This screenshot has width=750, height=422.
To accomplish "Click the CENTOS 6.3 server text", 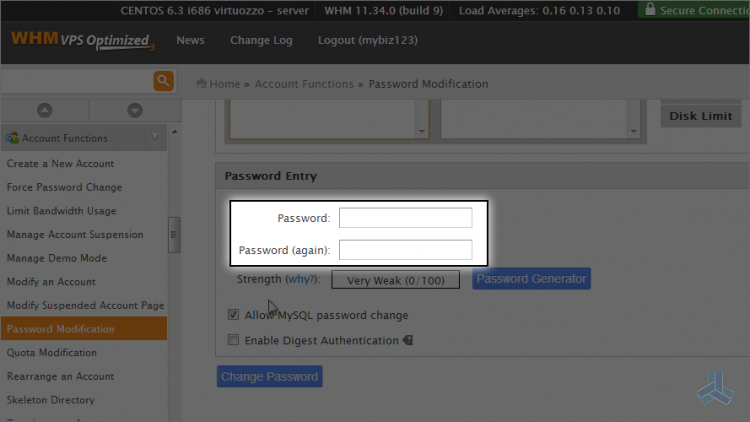I will tap(214, 10).
